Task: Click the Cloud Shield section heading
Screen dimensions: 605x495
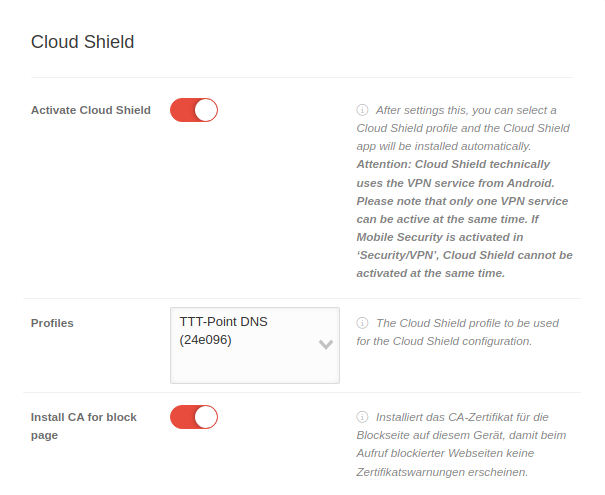Action: (82, 42)
